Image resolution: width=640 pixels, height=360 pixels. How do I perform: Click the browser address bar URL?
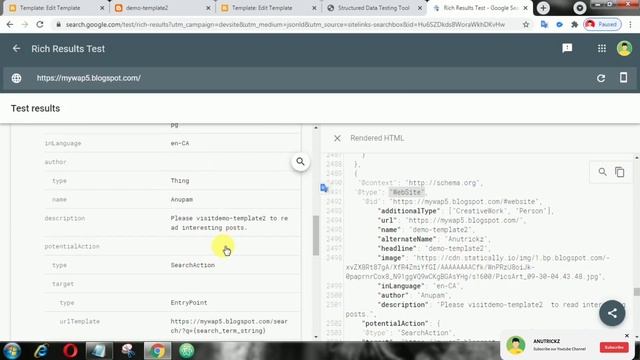point(285,24)
